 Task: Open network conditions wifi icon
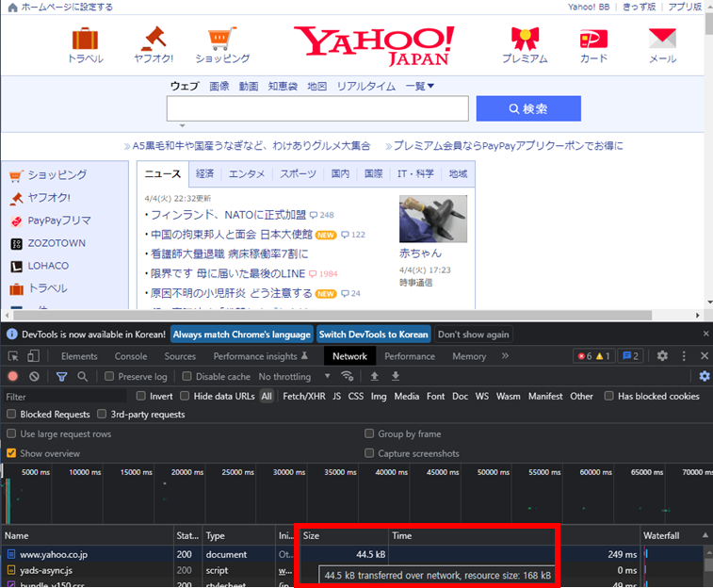click(x=347, y=376)
